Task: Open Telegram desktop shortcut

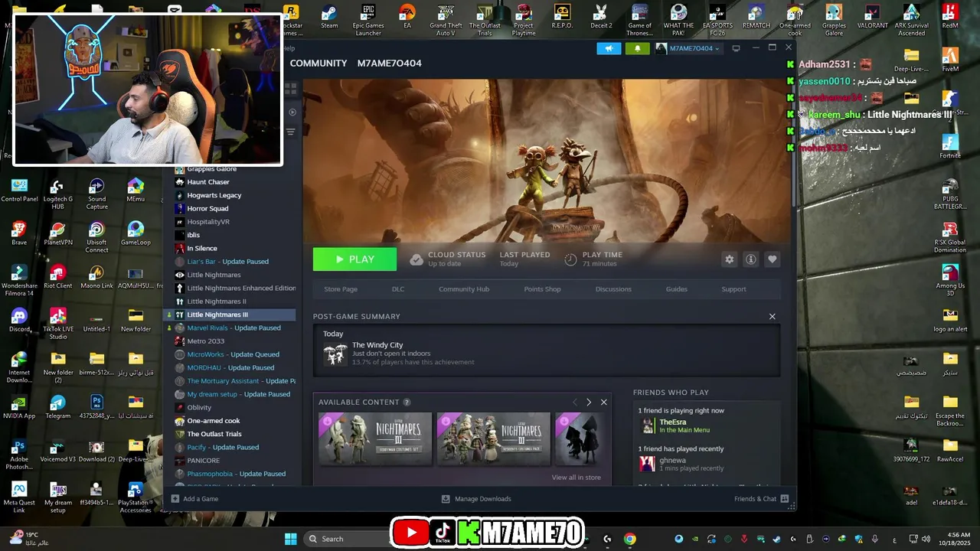Action: [57, 407]
